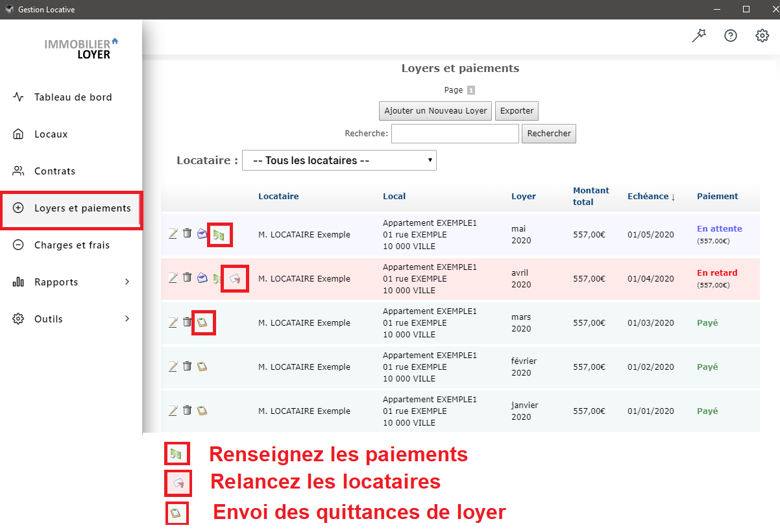Click the 557,00€ amount on the février row
The width and height of the screenshot is (780, 532).
point(589,367)
